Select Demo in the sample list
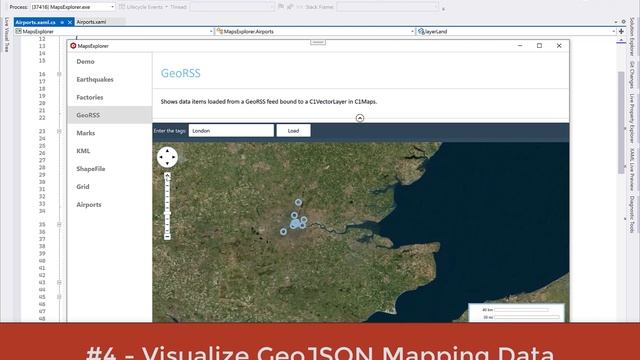640x360 pixels. point(109,62)
